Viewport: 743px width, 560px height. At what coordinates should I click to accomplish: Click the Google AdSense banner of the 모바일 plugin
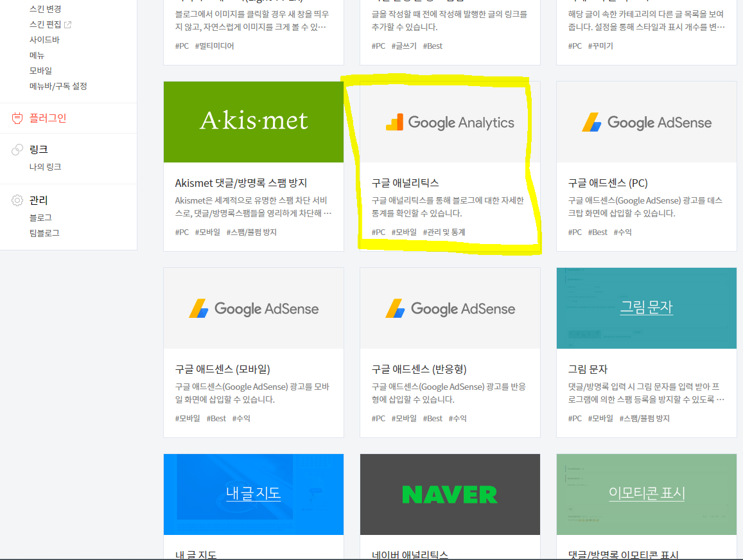coord(254,308)
